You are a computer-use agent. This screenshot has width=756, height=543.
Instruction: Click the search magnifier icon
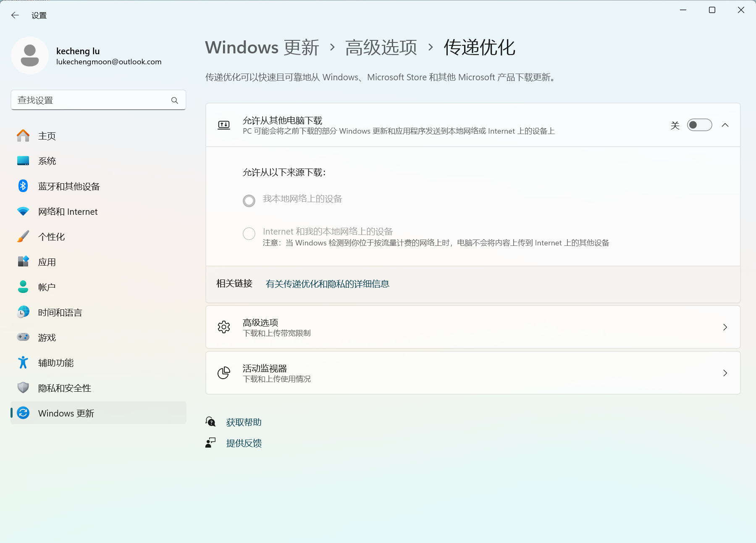175,100
